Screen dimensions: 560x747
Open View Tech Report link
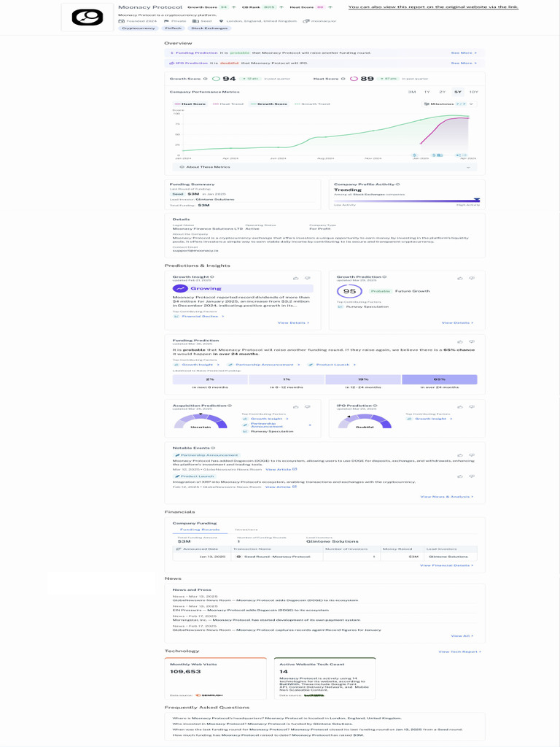[460, 651]
